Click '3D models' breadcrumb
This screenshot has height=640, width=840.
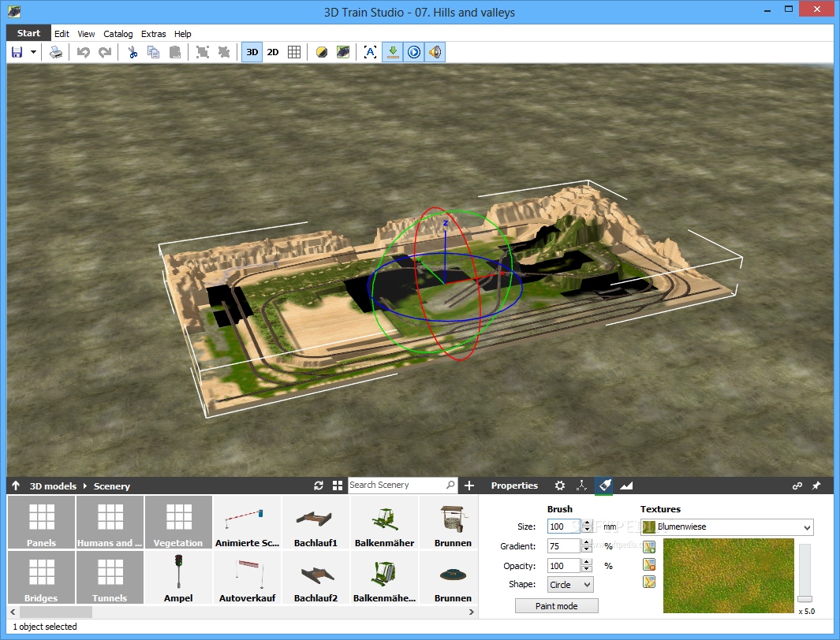tap(53, 486)
